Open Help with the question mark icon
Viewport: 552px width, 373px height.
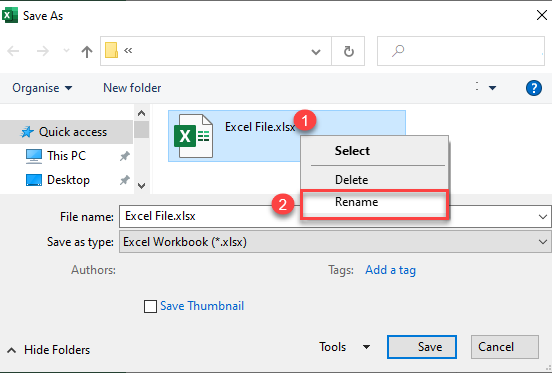pos(533,88)
